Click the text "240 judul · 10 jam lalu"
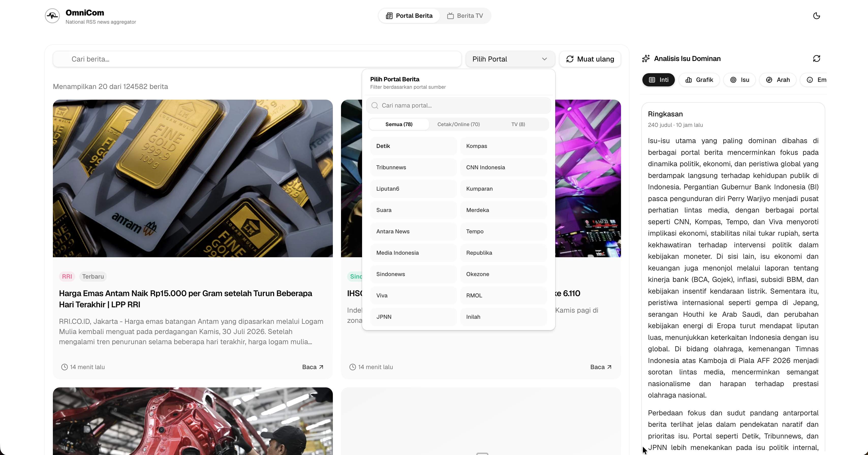 [x=675, y=125]
